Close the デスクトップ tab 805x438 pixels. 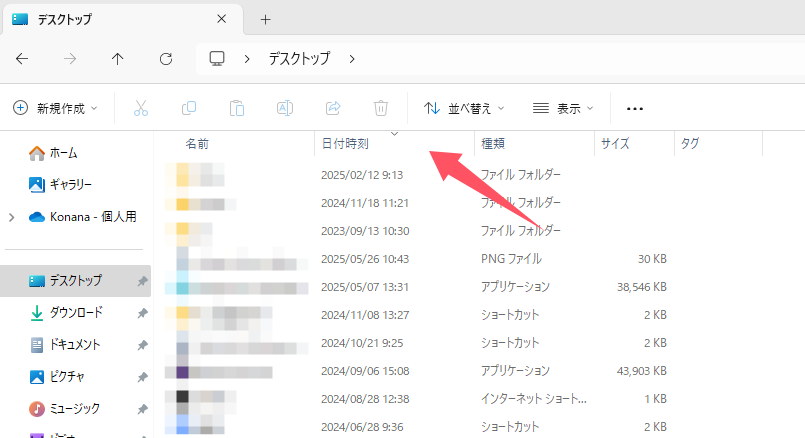tap(222, 19)
